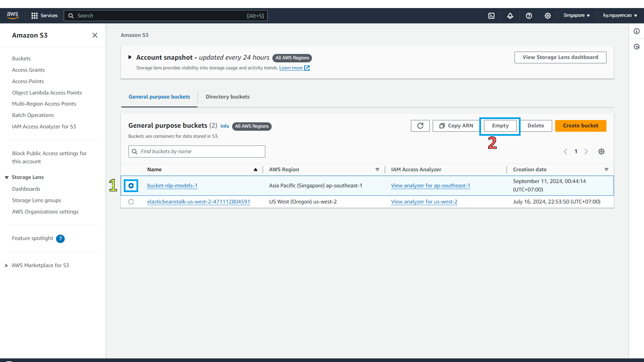644x362 pixels.
Task: Open the hexagon icon below info icon
Action: click(637, 47)
